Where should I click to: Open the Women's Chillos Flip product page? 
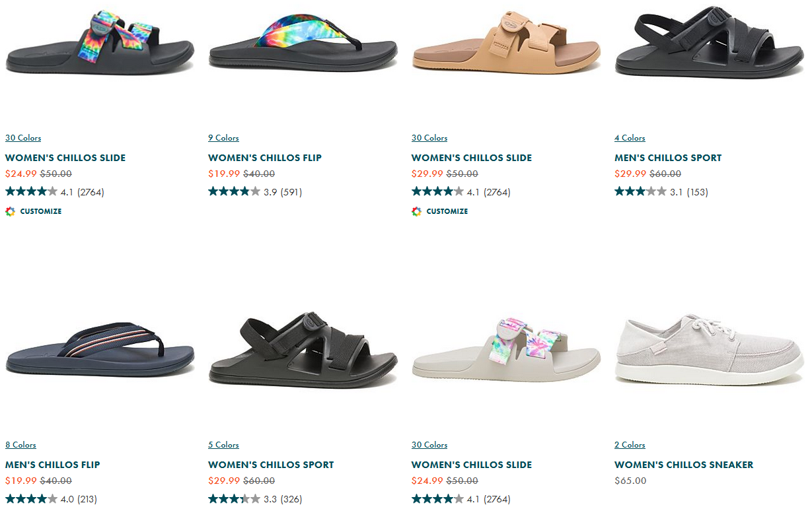coord(265,158)
